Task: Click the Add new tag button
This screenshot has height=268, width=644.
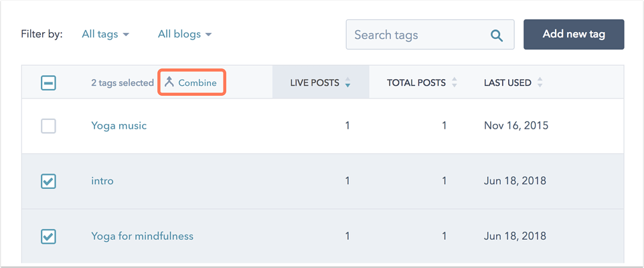Action: tap(574, 34)
